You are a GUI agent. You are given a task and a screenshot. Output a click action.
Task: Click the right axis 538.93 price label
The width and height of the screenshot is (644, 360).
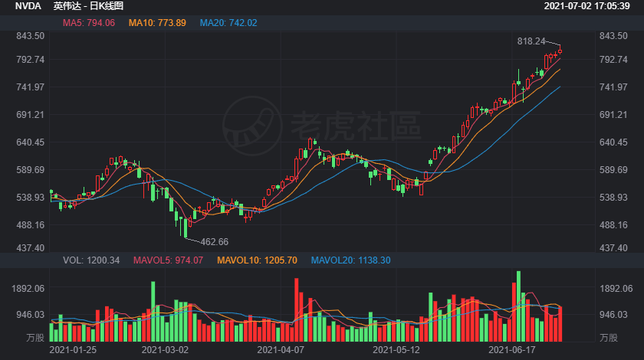[x=613, y=198]
